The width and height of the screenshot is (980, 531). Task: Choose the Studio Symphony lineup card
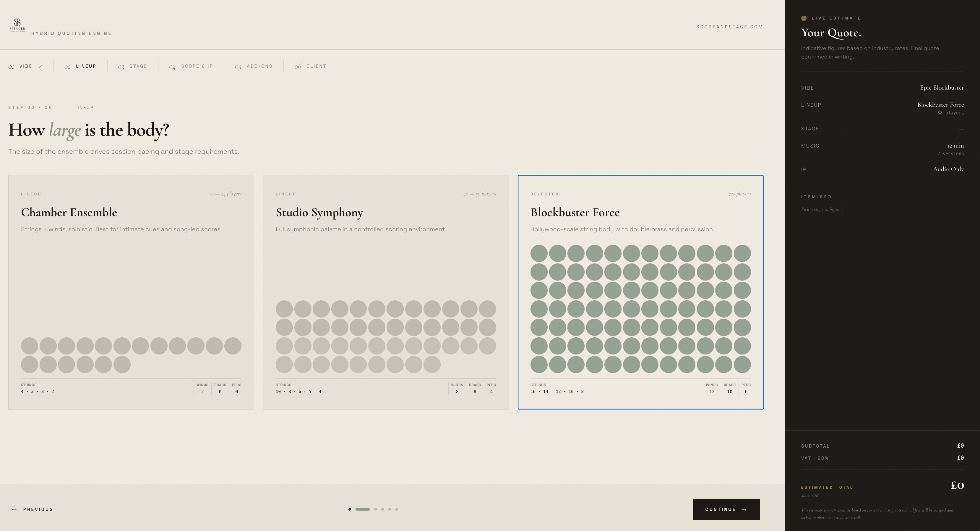pos(386,292)
